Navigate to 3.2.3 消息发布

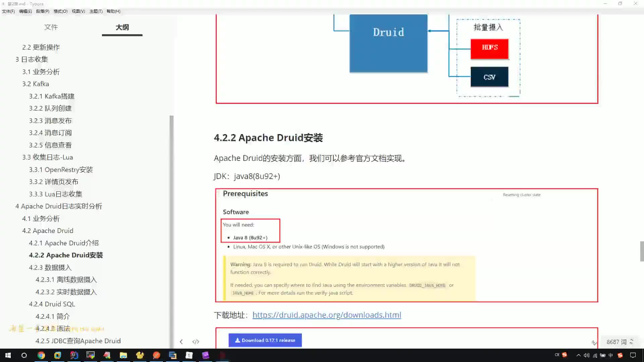click(x=50, y=121)
